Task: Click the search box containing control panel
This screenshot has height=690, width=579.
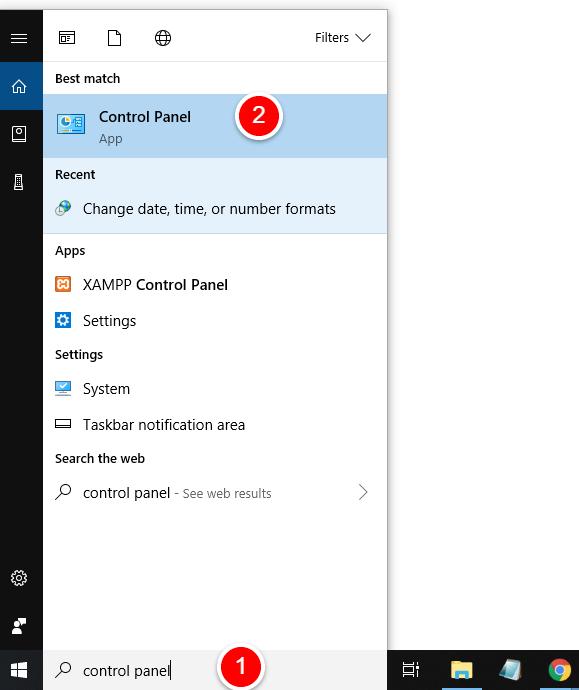Action: [x=215, y=670]
